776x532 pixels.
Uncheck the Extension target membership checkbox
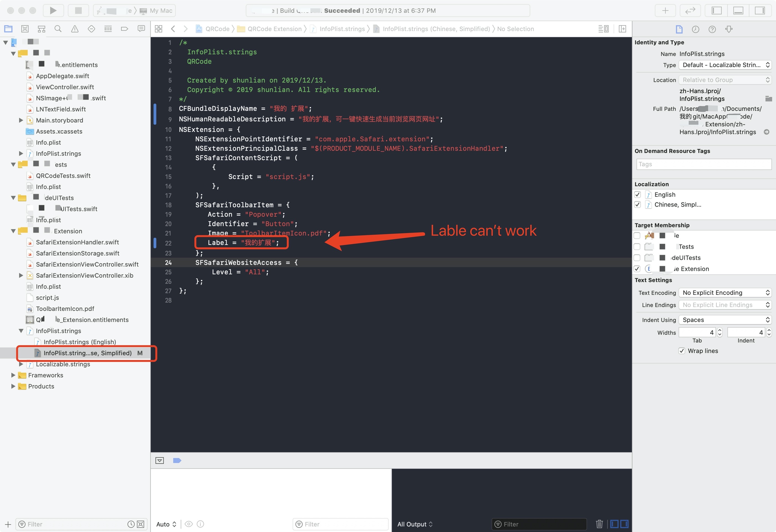pos(637,269)
